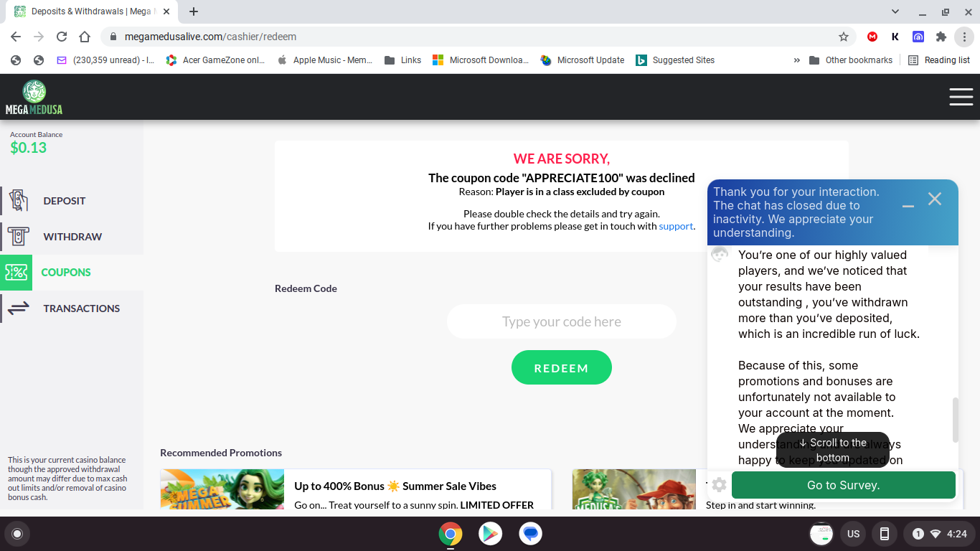The width and height of the screenshot is (980, 551).
Task: Bookmark this page with star icon
Action: (844, 37)
